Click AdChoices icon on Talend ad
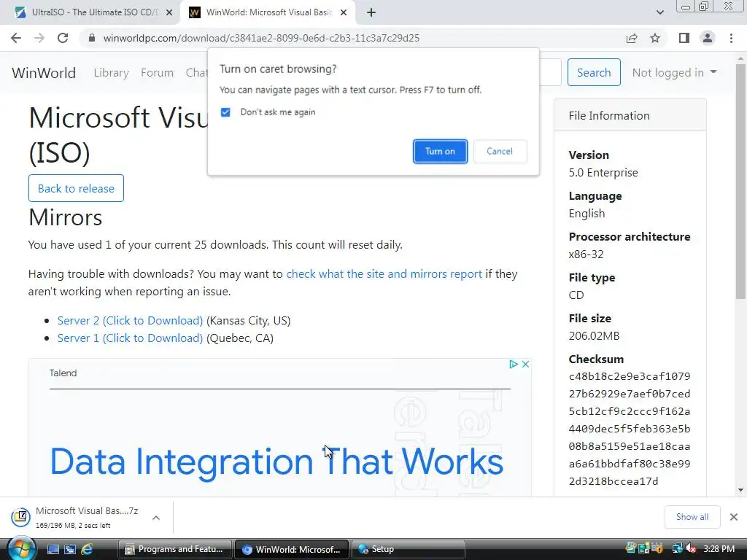The height and width of the screenshot is (560, 747). click(x=513, y=365)
